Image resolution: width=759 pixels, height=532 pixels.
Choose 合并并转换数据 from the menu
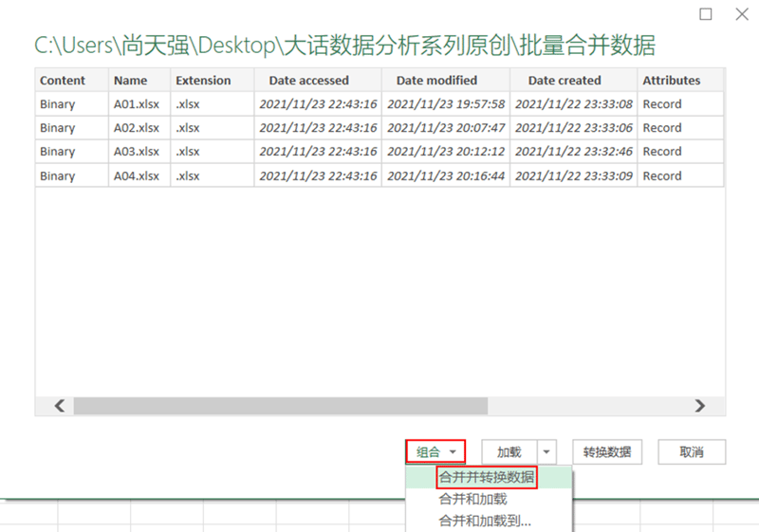click(x=489, y=477)
